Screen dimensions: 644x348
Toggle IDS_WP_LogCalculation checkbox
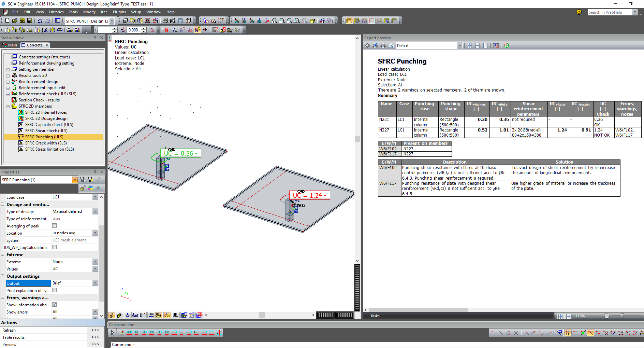(54, 247)
